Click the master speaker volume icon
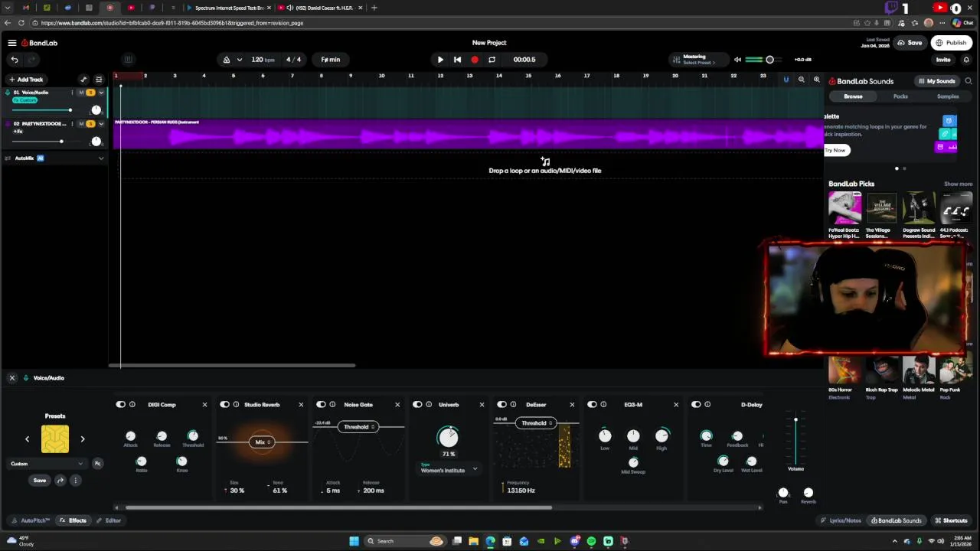Viewport: 980px width, 551px height. (737, 60)
